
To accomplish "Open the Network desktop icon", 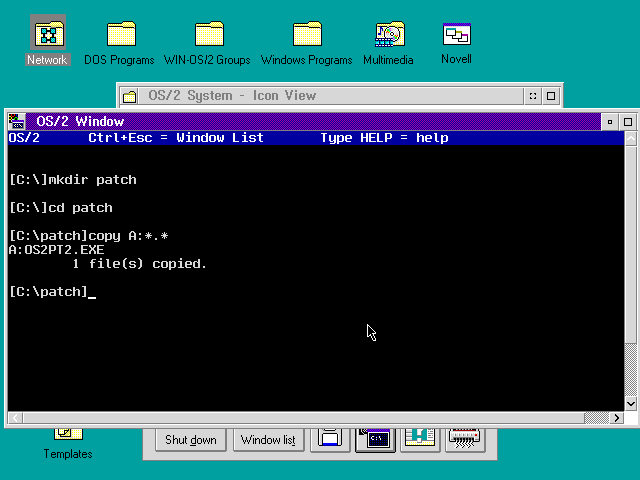I will click(x=48, y=40).
